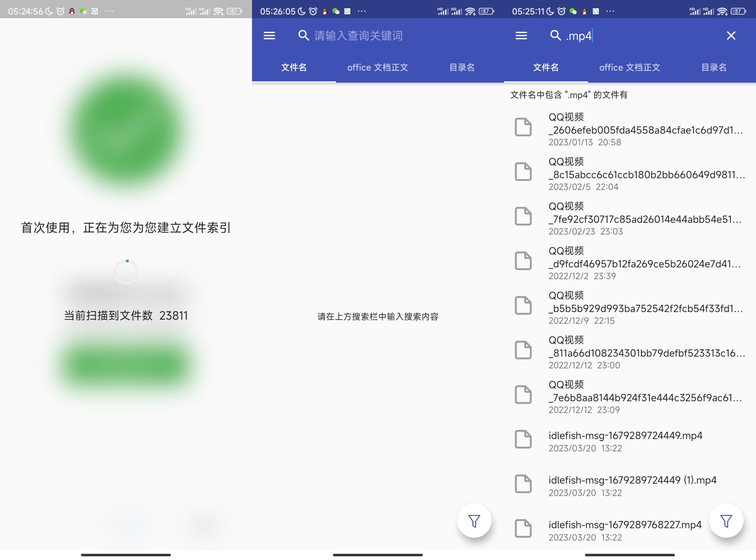Tap the search magnifier beside 请输入查询关键词
The width and height of the screenshot is (756, 560).
(303, 36)
